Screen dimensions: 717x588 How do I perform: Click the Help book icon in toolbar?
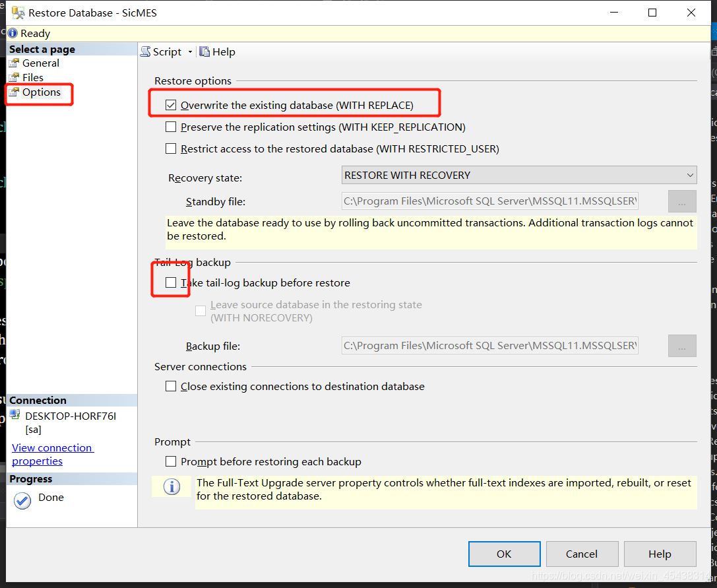click(x=204, y=51)
